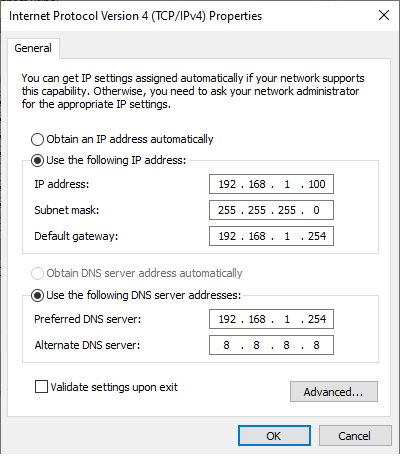The width and height of the screenshot is (420, 463).
Task: Switch to the General tab
Action: click(x=33, y=48)
